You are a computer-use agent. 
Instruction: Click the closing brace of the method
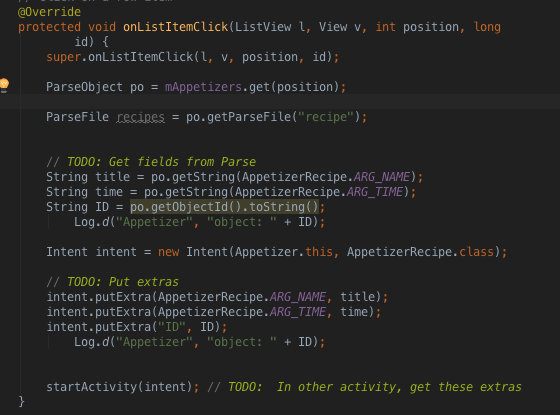[21, 401]
